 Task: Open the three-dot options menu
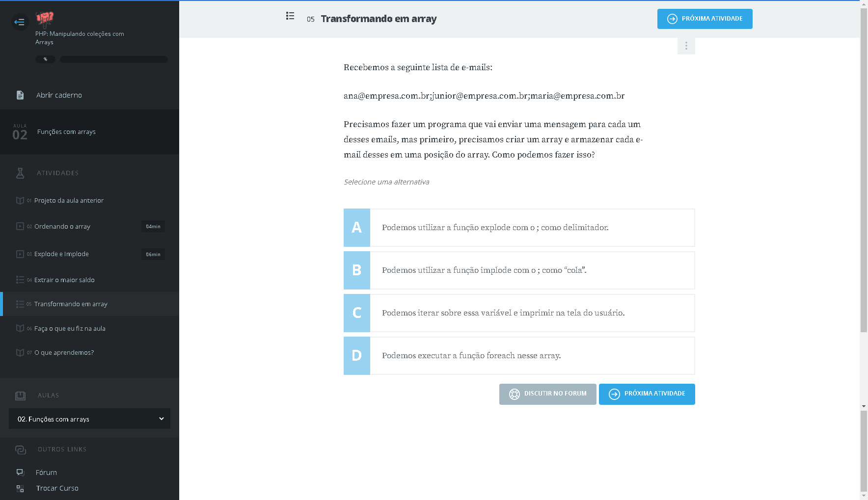[x=686, y=46]
